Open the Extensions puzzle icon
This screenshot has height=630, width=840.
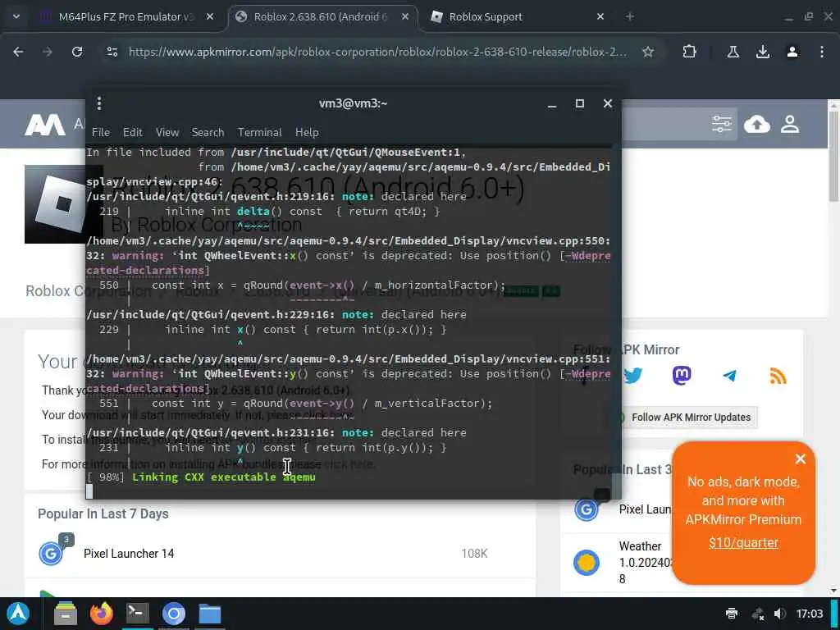[x=689, y=52]
